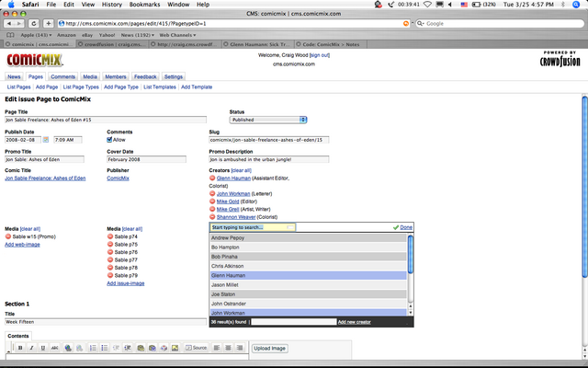Insert a hyperlink with the globe icon

tap(68, 348)
